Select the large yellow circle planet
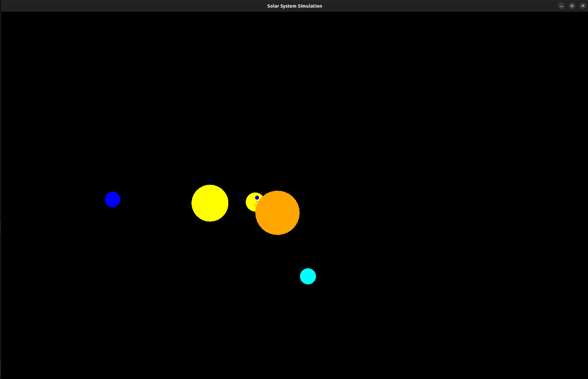The image size is (588, 379). (x=210, y=203)
